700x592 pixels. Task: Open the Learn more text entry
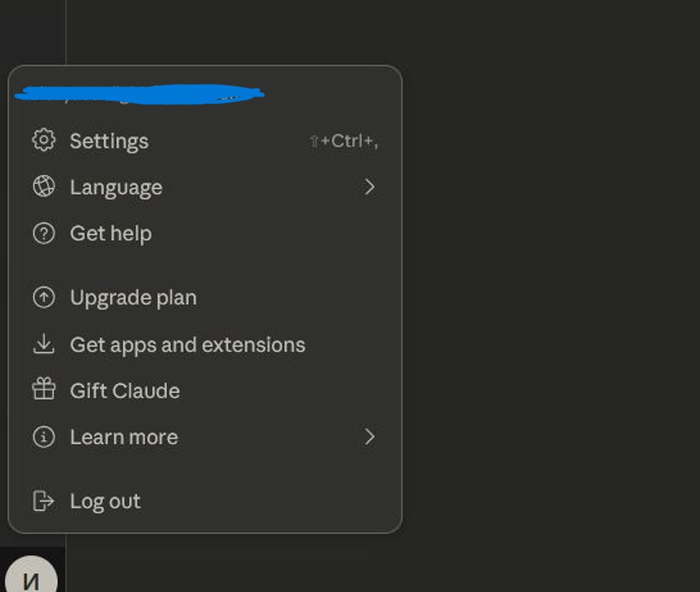[124, 437]
